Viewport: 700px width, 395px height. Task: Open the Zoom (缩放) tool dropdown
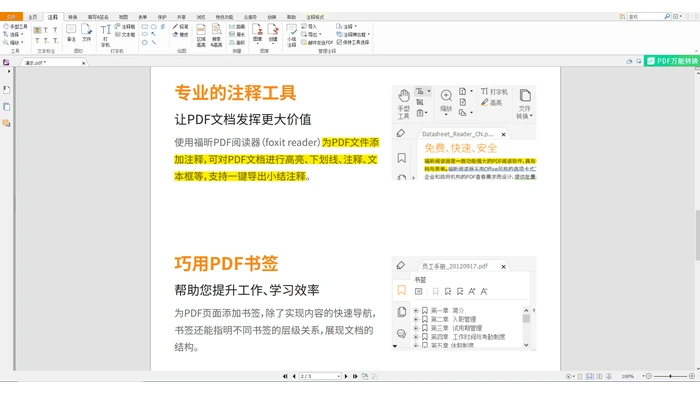pos(22,42)
